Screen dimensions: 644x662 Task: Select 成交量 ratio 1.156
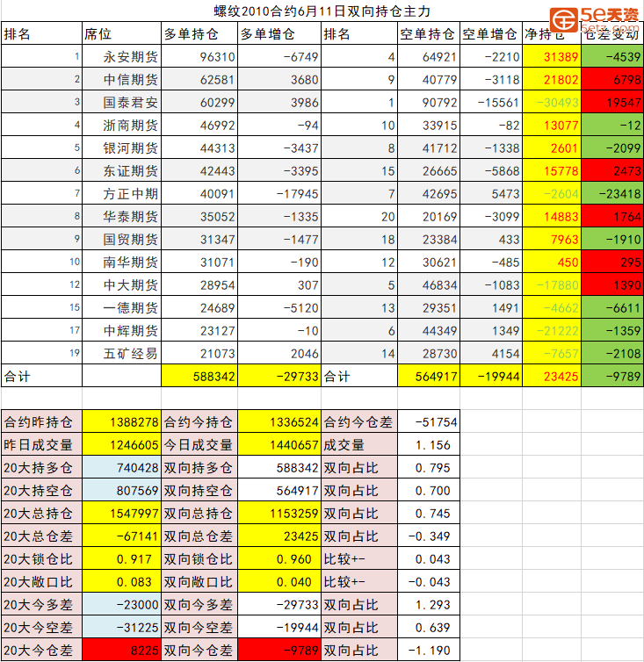click(x=429, y=444)
